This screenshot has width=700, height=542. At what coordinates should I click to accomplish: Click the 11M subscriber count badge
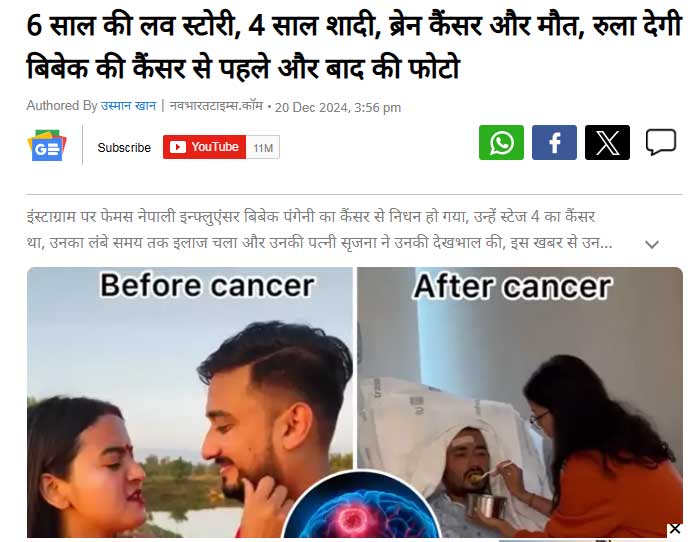263,147
